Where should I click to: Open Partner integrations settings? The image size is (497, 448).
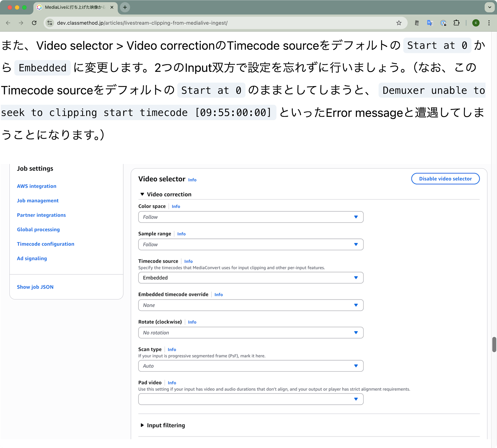pos(41,215)
